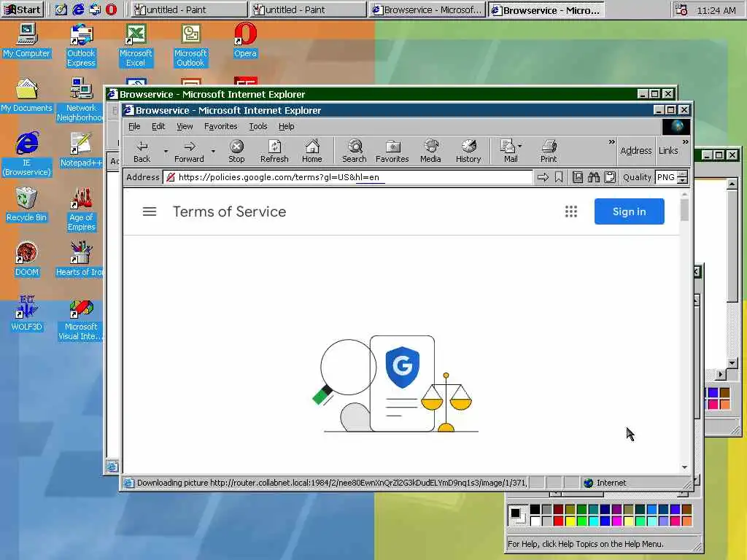747x560 pixels.
Task: Open the File menu
Action: [x=134, y=126]
